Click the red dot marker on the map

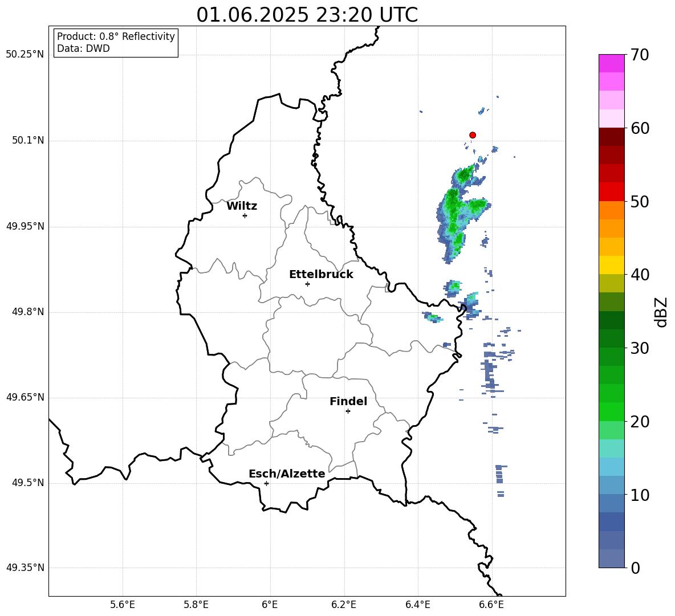coord(472,135)
